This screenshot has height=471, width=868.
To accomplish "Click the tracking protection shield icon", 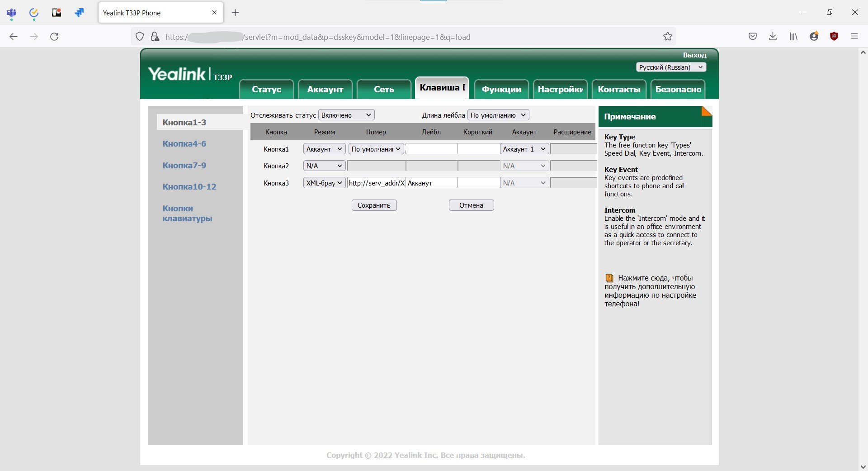I will pos(140,37).
